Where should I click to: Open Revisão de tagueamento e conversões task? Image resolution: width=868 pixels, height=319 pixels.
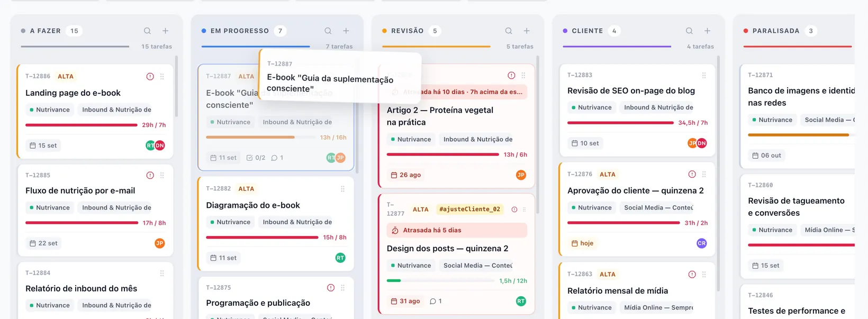(x=796, y=207)
